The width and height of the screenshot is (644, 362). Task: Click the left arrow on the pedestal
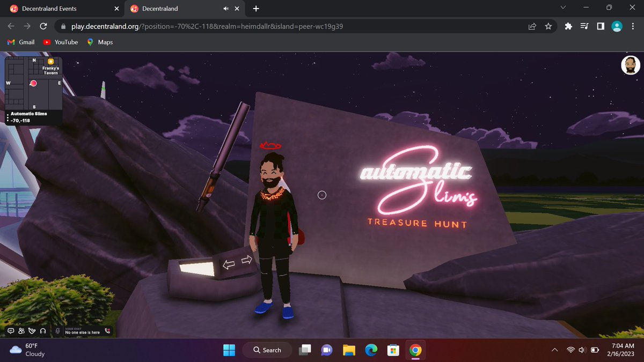pyautogui.click(x=229, y=264)
